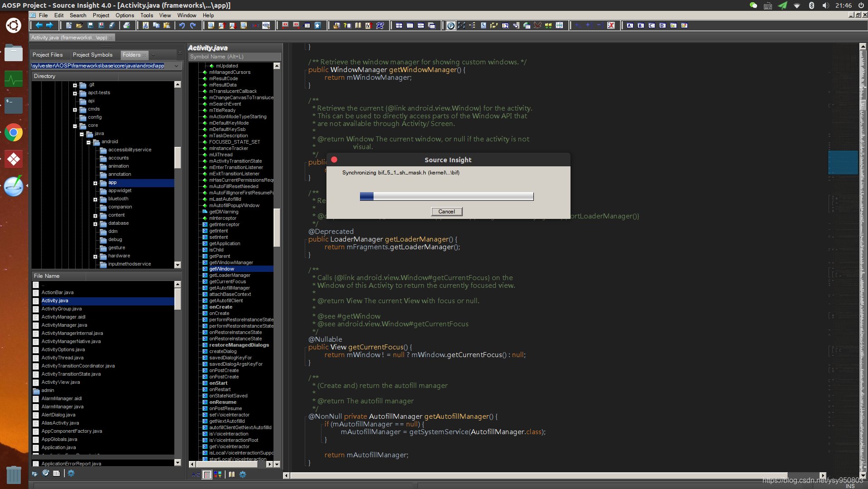Switch to the Project Files tab
The height and width of the screenshot is (489, 868).
pos(48,54)
